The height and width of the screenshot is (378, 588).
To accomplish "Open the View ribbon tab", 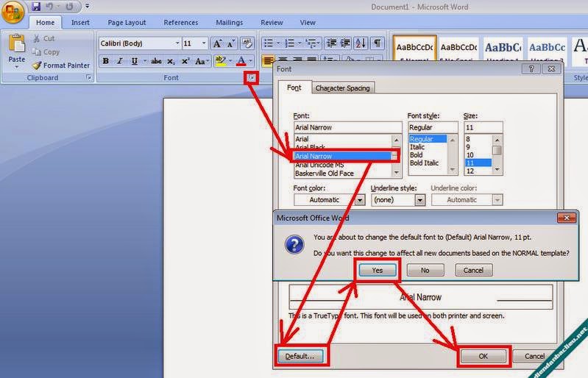I will click(x=308, y=23).
